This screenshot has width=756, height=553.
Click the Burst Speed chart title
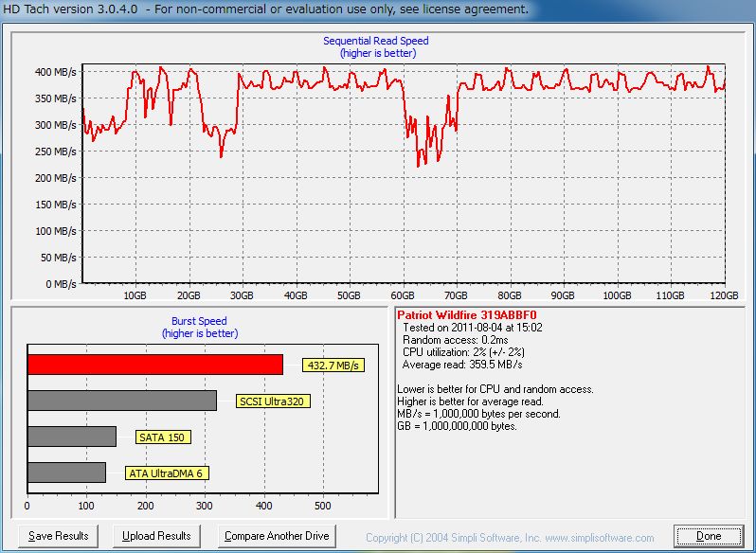click(199, 321)
